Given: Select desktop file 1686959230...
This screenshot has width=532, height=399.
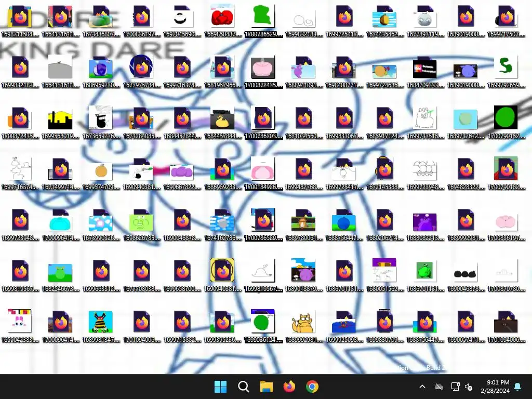Looking at the screenshot, I should [x=101, y=72].
